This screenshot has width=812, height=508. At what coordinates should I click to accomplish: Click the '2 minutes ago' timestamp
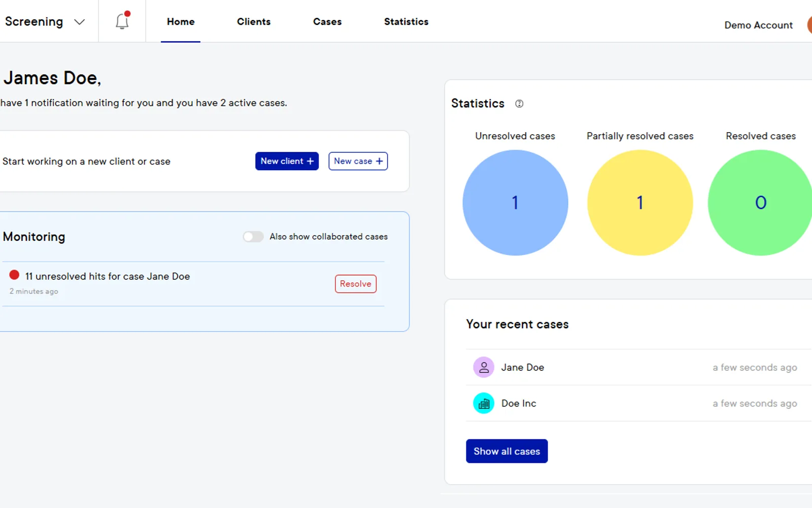[x=33, y=292]
